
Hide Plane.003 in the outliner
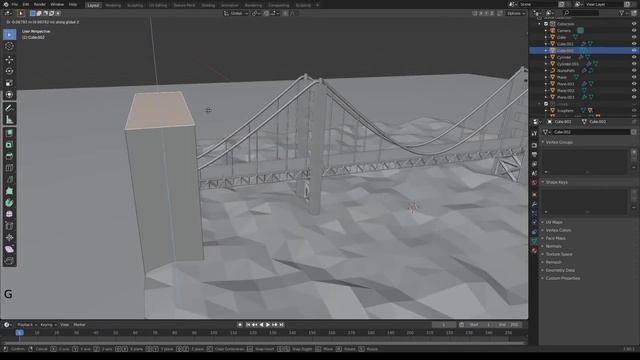(x=634, y=97)
